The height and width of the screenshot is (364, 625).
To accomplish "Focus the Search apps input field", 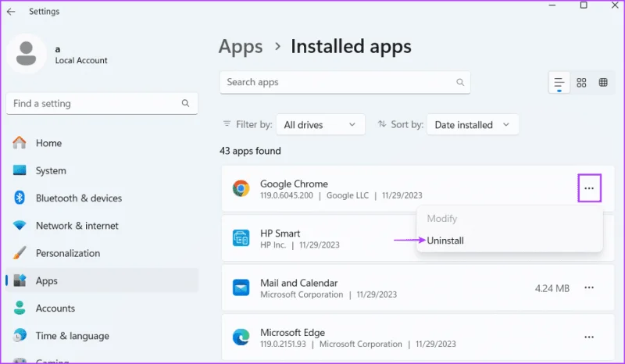I will pos(345,82).
